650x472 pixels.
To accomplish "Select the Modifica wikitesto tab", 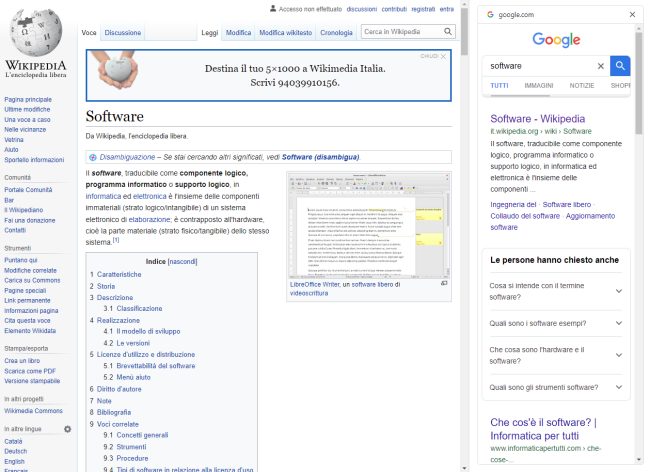I will pyautogui.click(x=286, y=32).
